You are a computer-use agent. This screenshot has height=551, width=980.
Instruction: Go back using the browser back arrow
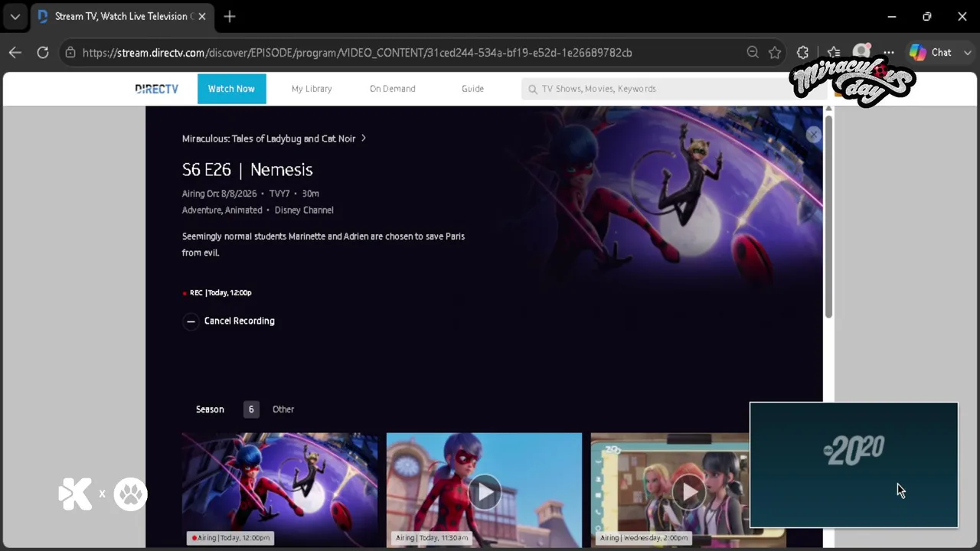[x=15, y=53]
